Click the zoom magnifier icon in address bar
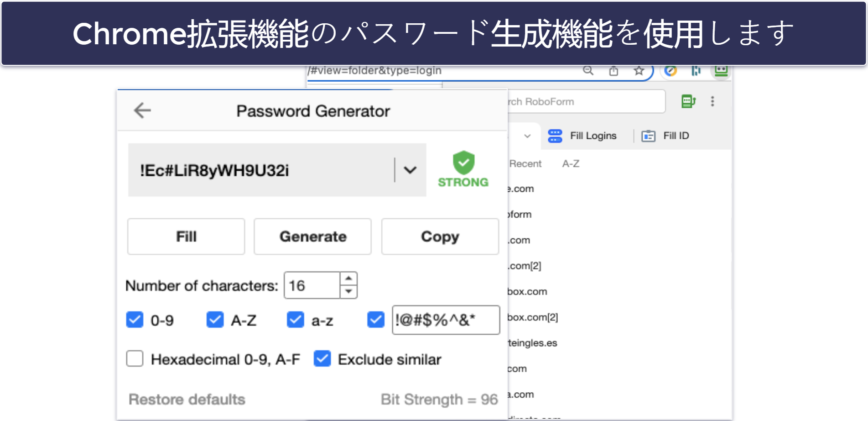This screenshot has height=421, width=868. (588, 71)
